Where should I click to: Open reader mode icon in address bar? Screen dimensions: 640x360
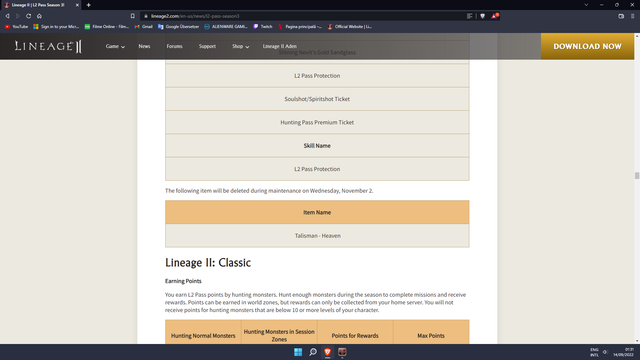coord(469,16)
